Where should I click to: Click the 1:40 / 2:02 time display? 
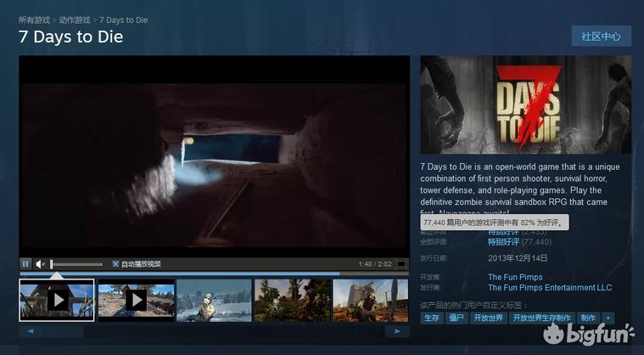point(375,264)
